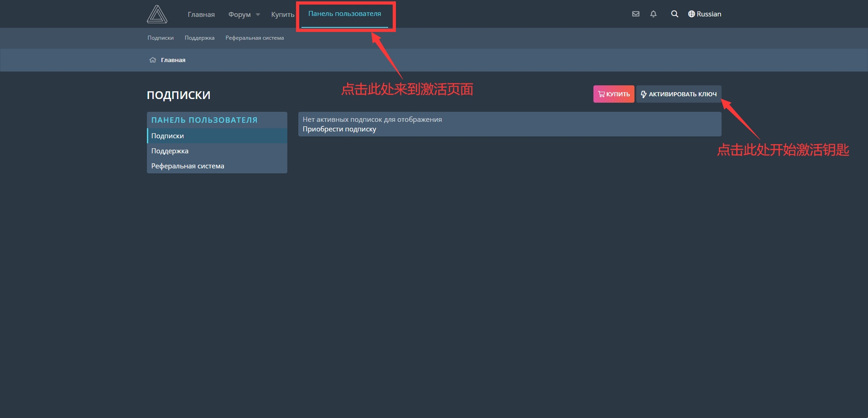Click the globe language icon

point(691,14)
